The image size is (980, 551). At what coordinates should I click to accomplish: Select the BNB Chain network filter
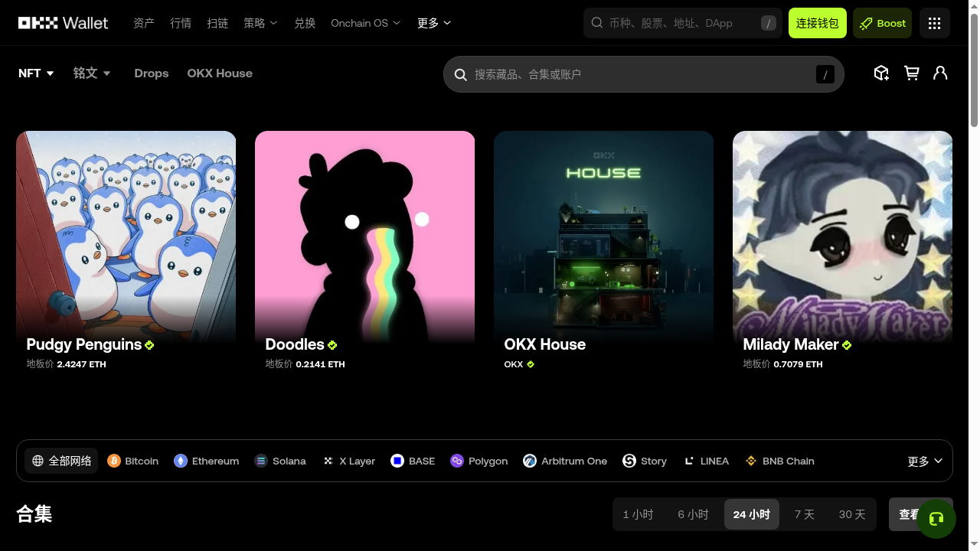point(779,461)
